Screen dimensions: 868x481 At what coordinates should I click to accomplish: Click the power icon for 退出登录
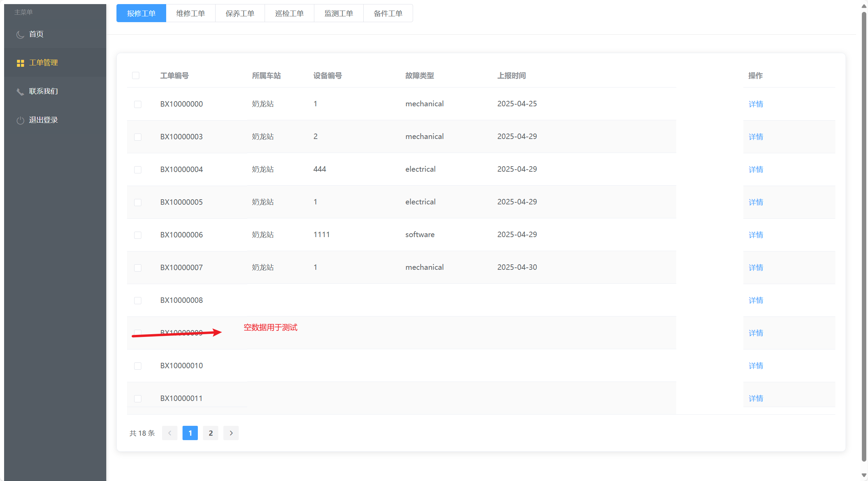[20, 120]
